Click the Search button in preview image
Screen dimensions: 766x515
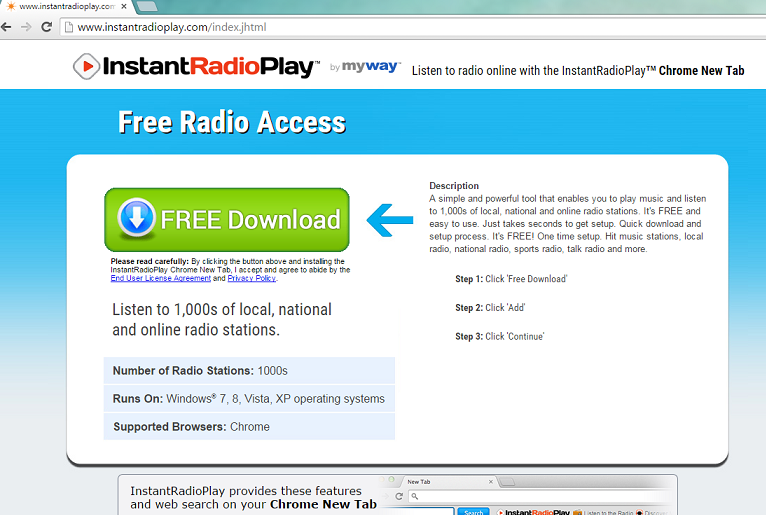point(473,512)
